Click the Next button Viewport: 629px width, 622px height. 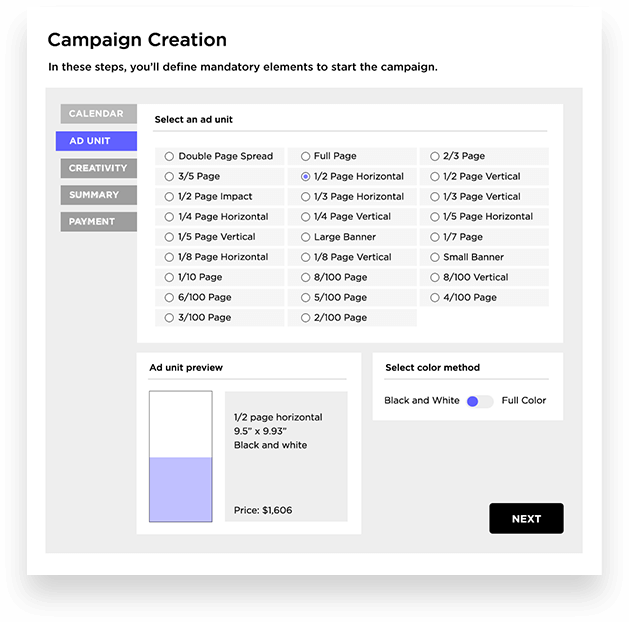[526, 519]
